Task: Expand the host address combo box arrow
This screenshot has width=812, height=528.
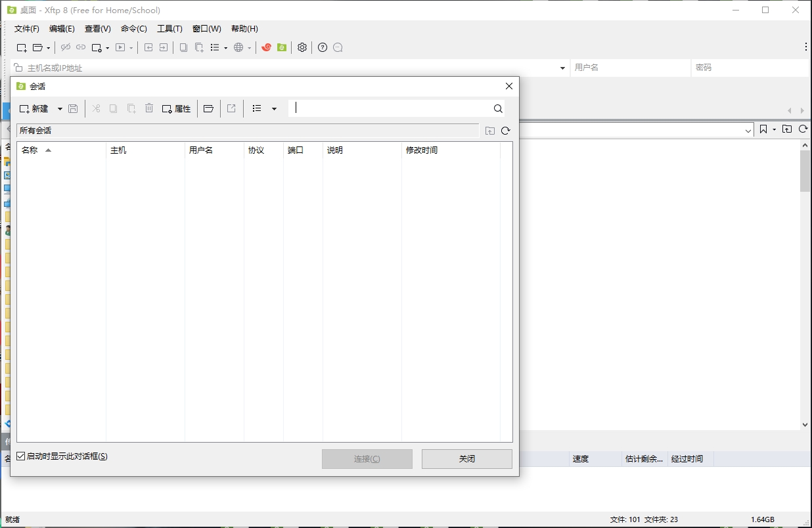Action: click(x=562, y=68)
